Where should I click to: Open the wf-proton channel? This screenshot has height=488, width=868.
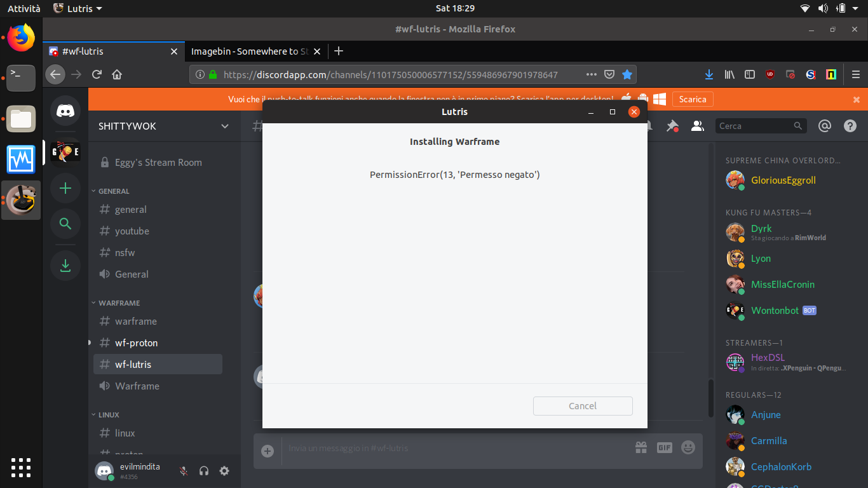pyautogui.click(x=158, y=342)
